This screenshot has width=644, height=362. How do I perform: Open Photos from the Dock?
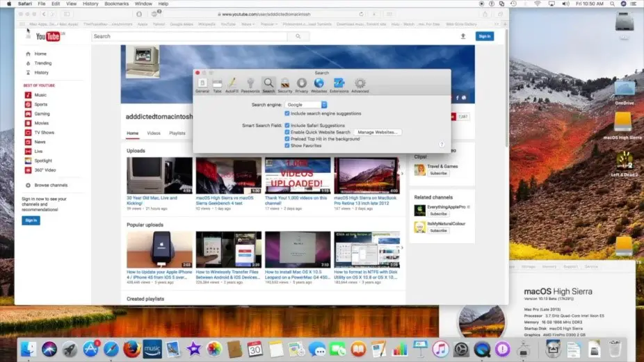[214, 349]
